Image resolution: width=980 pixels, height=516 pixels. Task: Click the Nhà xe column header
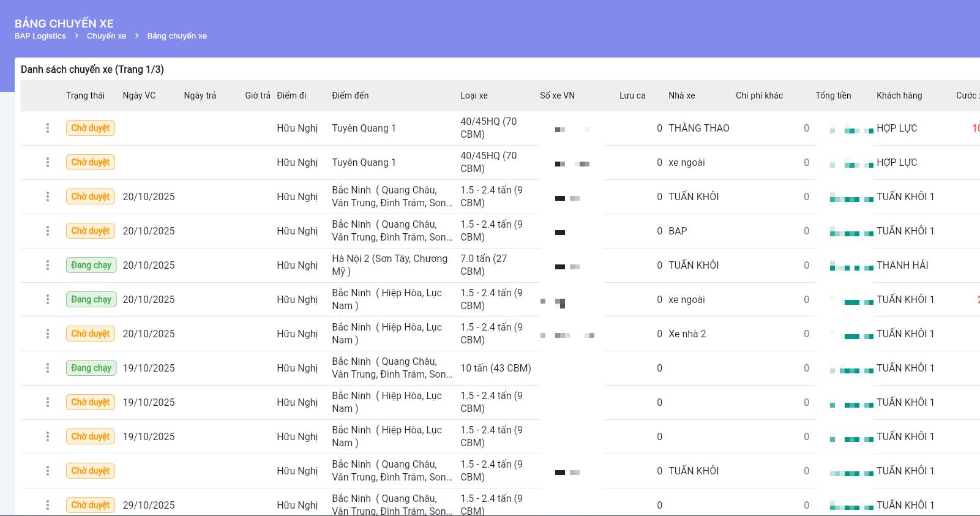click(x=681, y=95)
